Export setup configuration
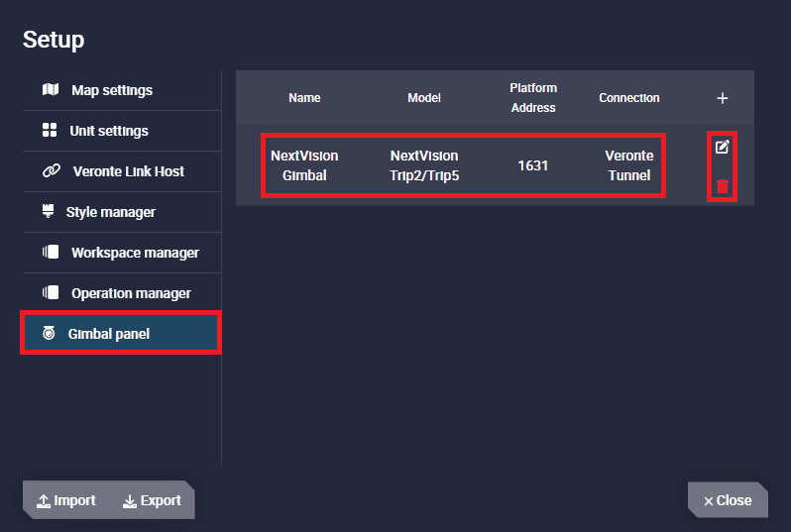 [x=152, y=500]
